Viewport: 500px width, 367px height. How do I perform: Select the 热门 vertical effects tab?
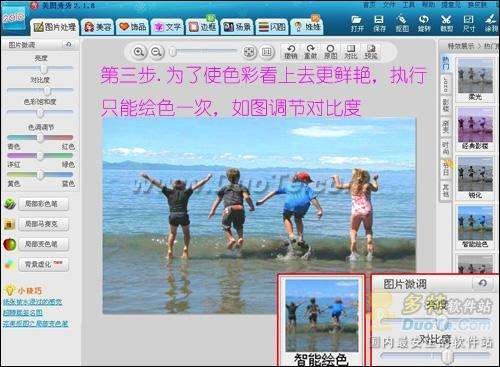[446, 63]
